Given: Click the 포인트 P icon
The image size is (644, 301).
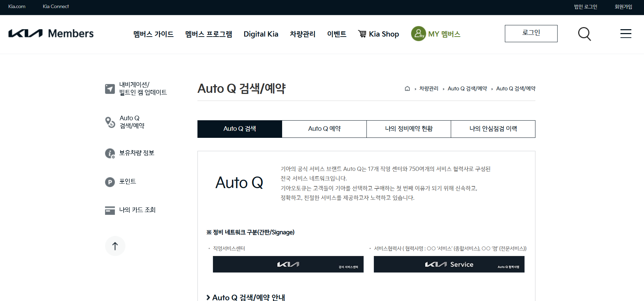Looking at the screenshot, I should (x=110, y=182).
